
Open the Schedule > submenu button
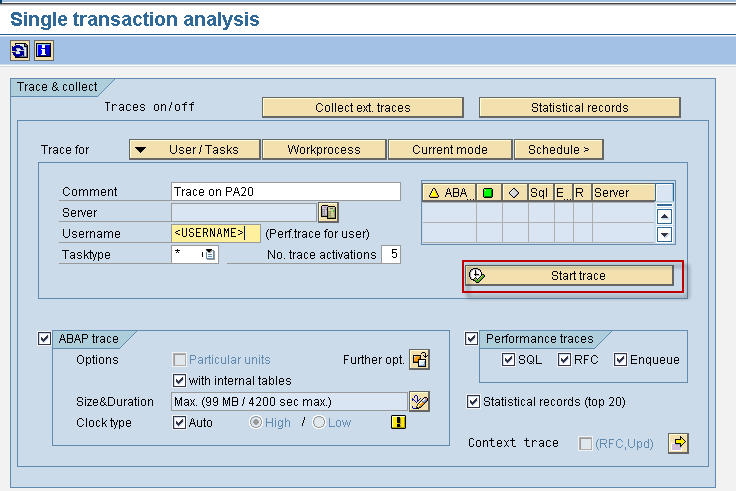point(559,150)
